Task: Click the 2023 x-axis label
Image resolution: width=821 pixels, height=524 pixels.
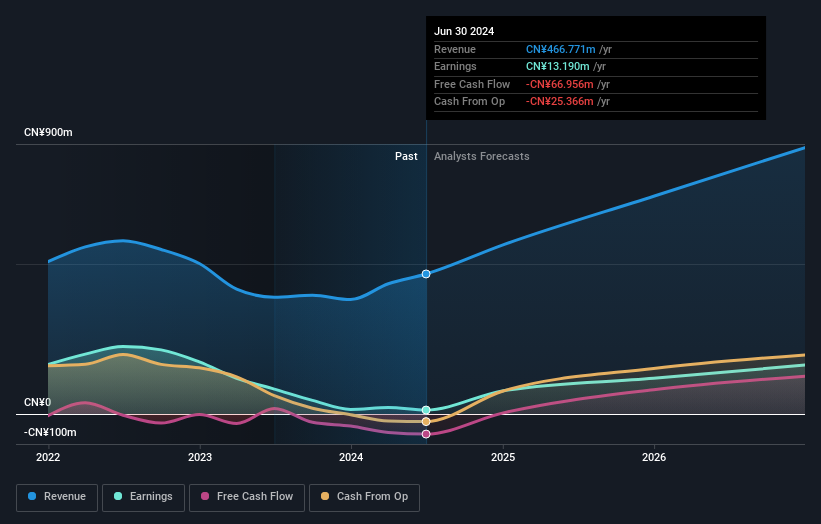Action: [200, 457]
